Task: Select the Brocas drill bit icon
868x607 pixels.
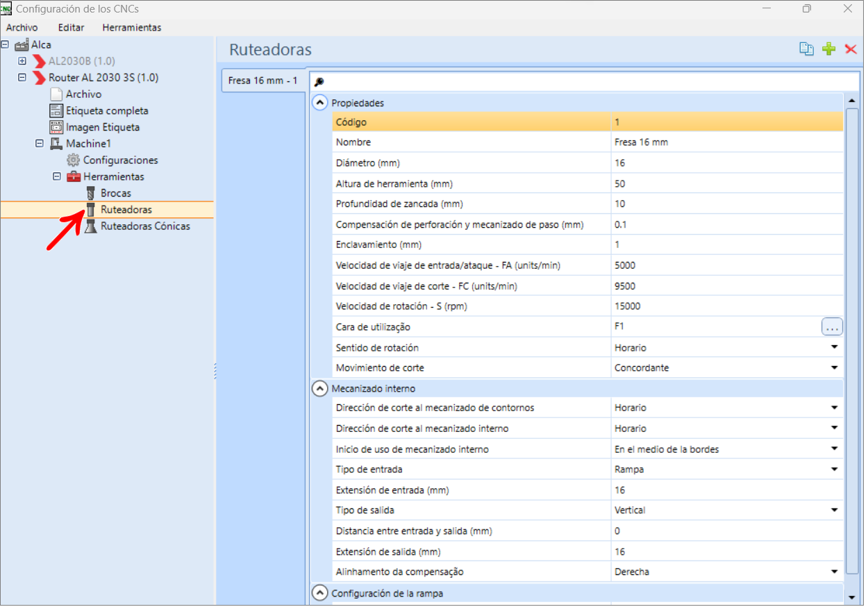Action: click(x=90, y=193)
